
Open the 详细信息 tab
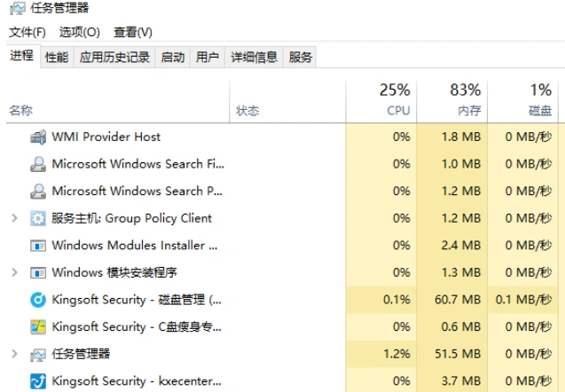pos(254,57)
